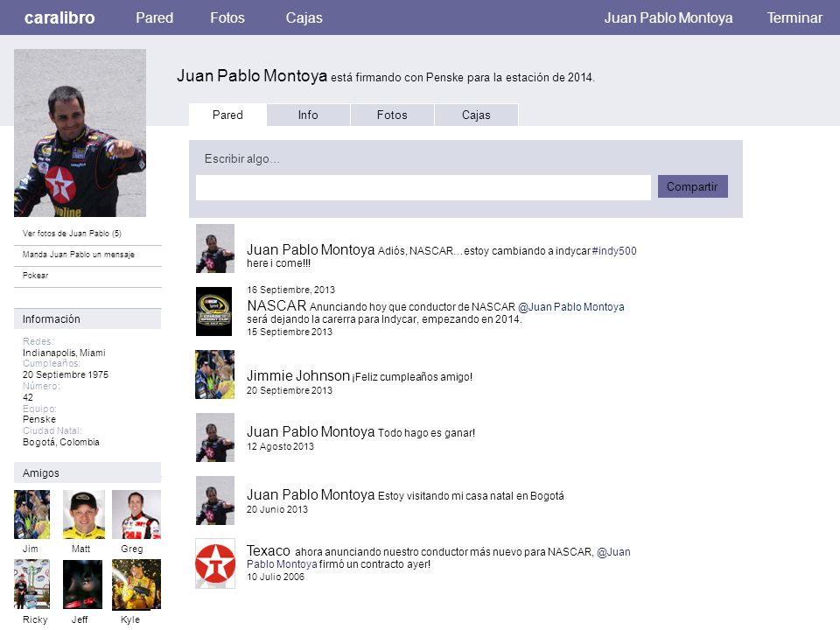Viewport: 840px width, 630px height.
Task: Click the Kyle friend name
Action: pos(130,619)
